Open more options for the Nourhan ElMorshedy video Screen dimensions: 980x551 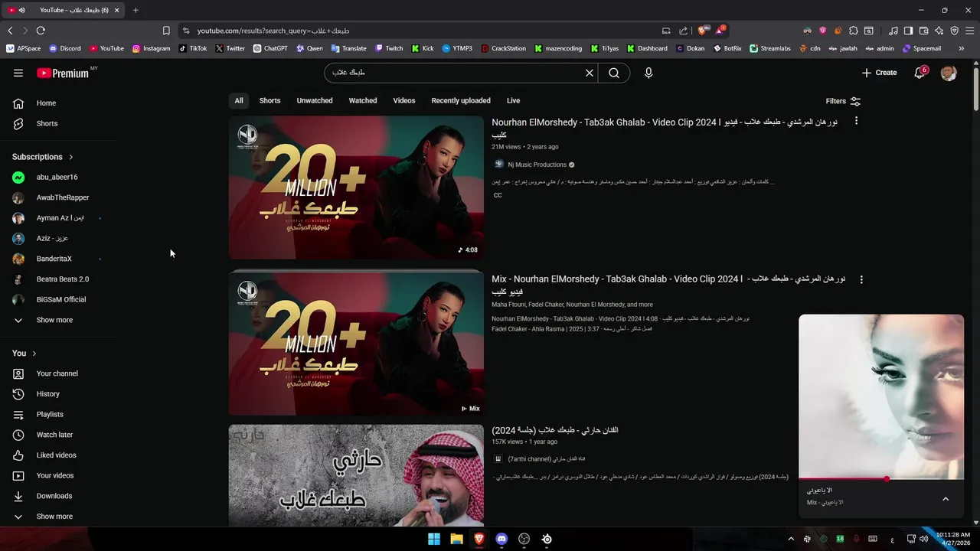click(x=856, y=121)
